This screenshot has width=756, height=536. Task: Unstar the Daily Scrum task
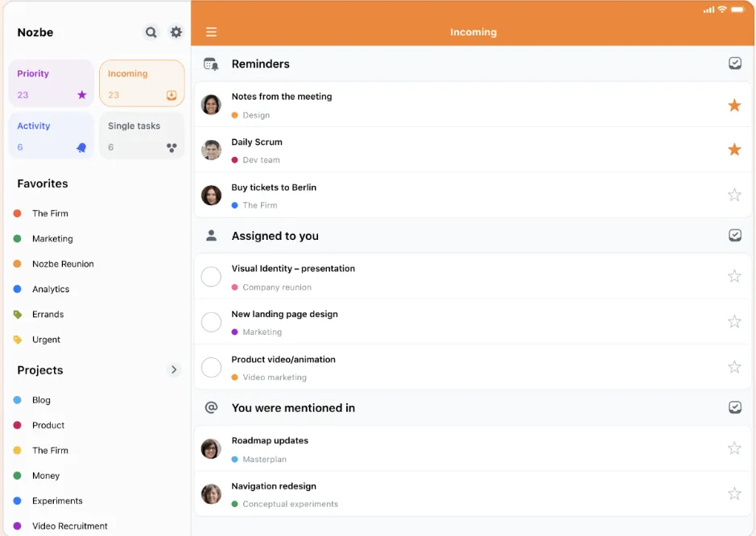coord(733,150)
